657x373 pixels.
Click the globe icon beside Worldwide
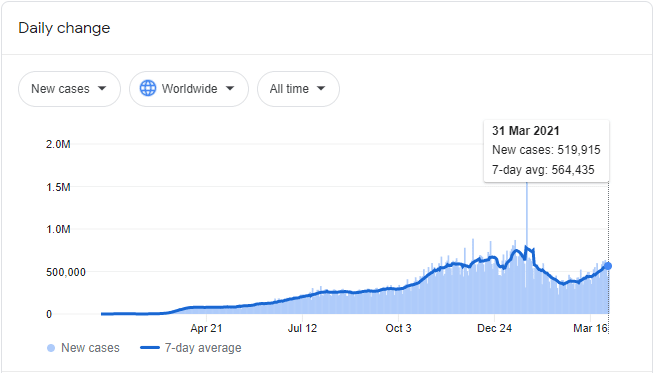tap(148, 88)
